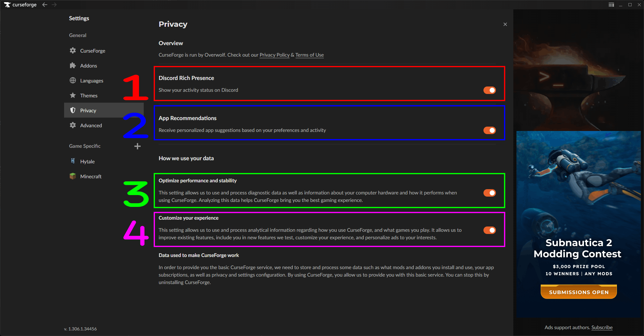644x336 pixels.
Task: Open Minecraft game-specific settings
Action: tap(104, 176)
